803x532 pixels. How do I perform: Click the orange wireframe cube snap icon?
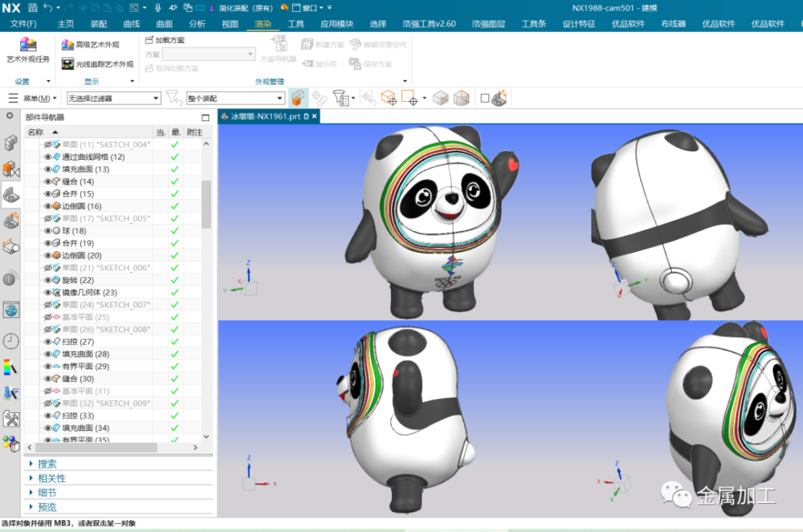coord(389,98)
